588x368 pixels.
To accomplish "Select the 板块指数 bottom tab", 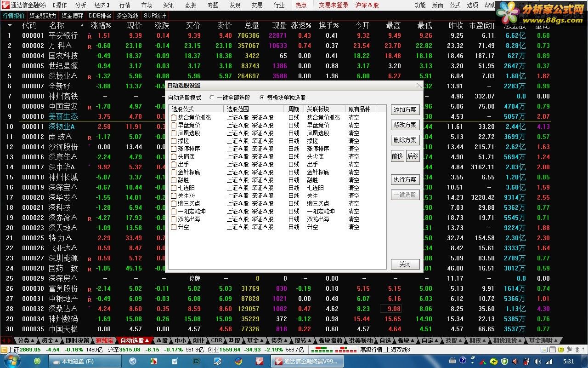I will point(331,341).
